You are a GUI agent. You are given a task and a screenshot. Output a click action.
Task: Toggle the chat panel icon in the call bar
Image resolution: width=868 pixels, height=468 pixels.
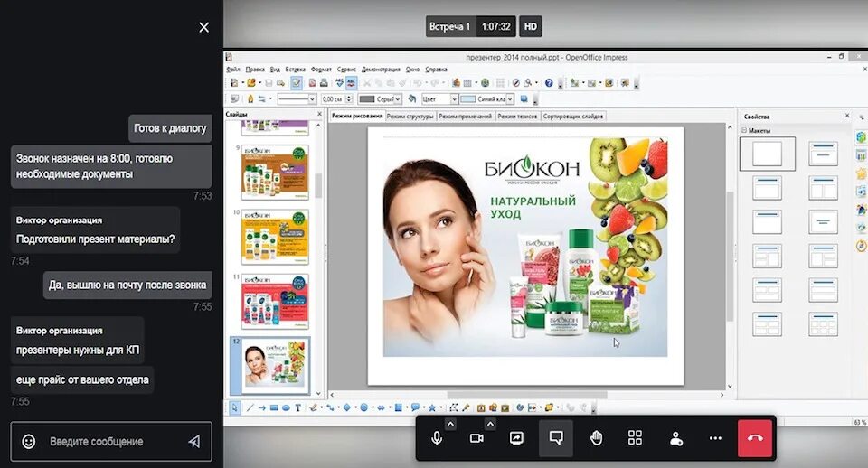[x=556, y=438]
